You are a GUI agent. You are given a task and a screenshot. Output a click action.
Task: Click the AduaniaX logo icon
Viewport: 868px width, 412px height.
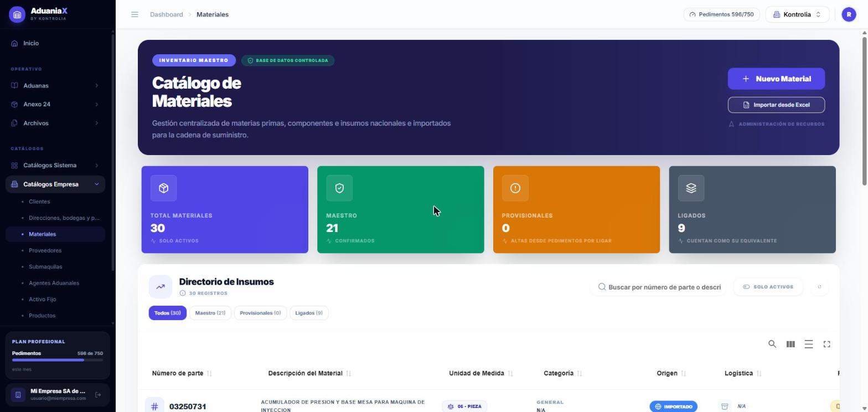point(17,15)
